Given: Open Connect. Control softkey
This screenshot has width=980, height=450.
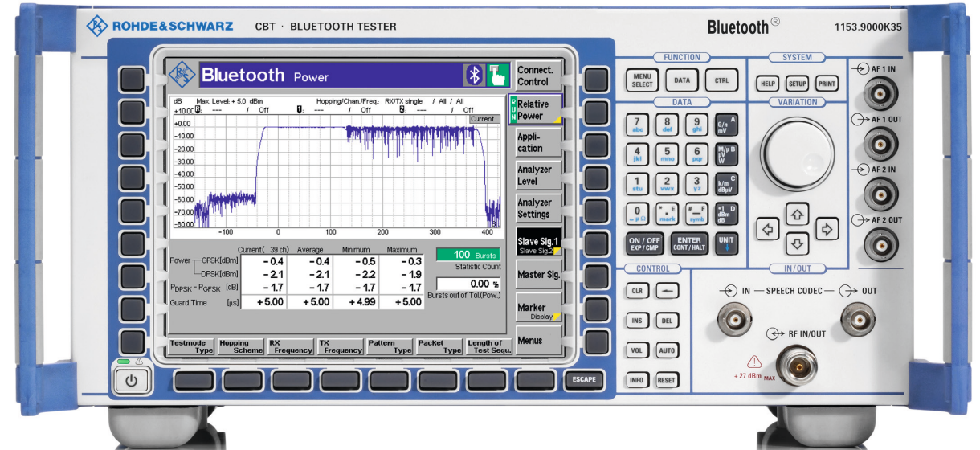Looking at the screenshot, I should pyautogui.click(x=537, y=76).
